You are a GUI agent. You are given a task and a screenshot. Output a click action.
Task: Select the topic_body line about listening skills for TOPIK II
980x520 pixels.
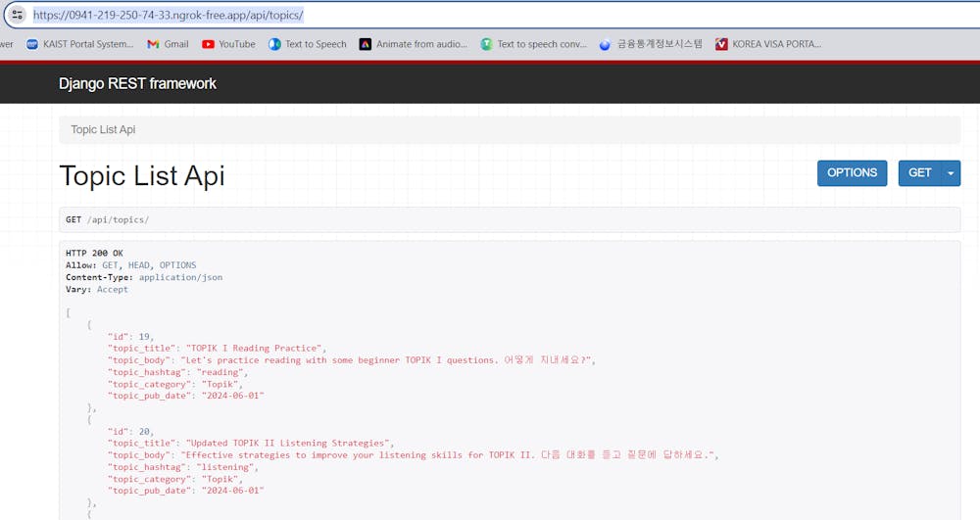(414, 455)
